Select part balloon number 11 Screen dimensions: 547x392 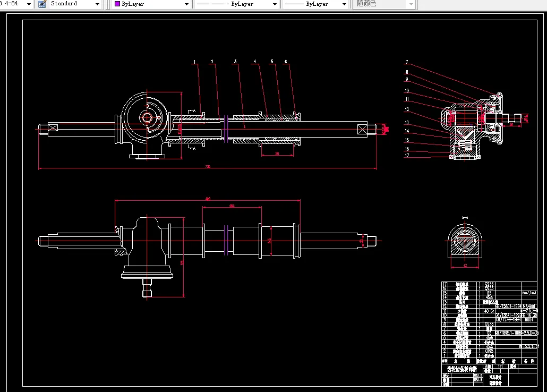[x=407, y=99]
